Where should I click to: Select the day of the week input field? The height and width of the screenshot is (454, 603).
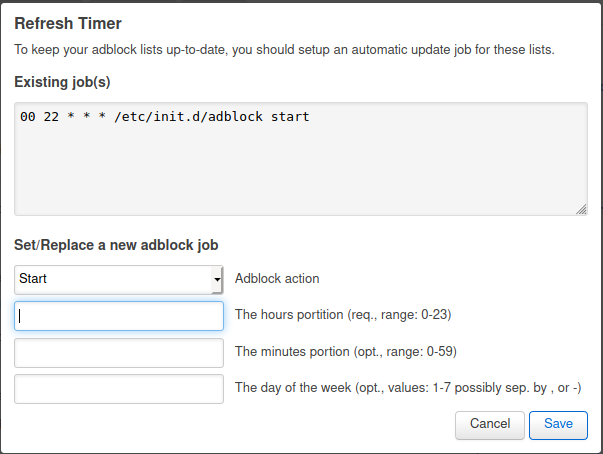(x=118, y=389)
